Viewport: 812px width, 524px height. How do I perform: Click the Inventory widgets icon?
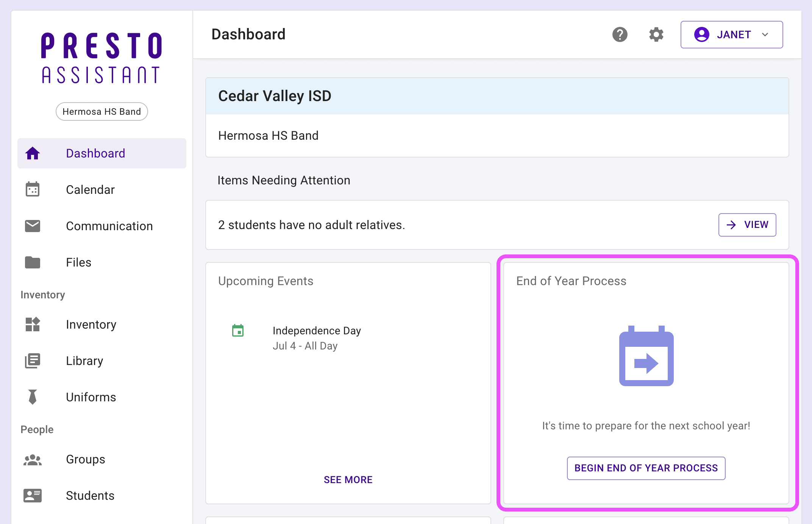tap(33, 324)
